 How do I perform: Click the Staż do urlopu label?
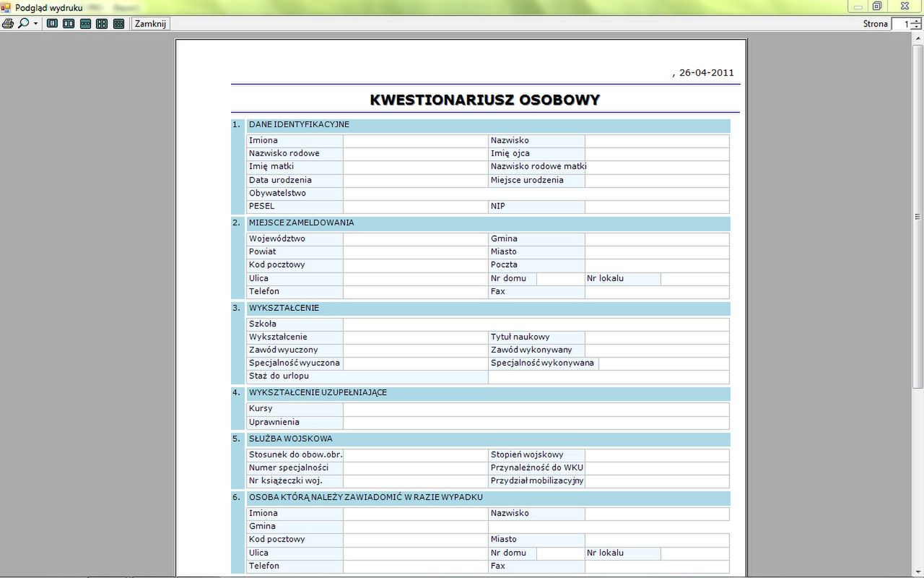(x=279, y=376)
